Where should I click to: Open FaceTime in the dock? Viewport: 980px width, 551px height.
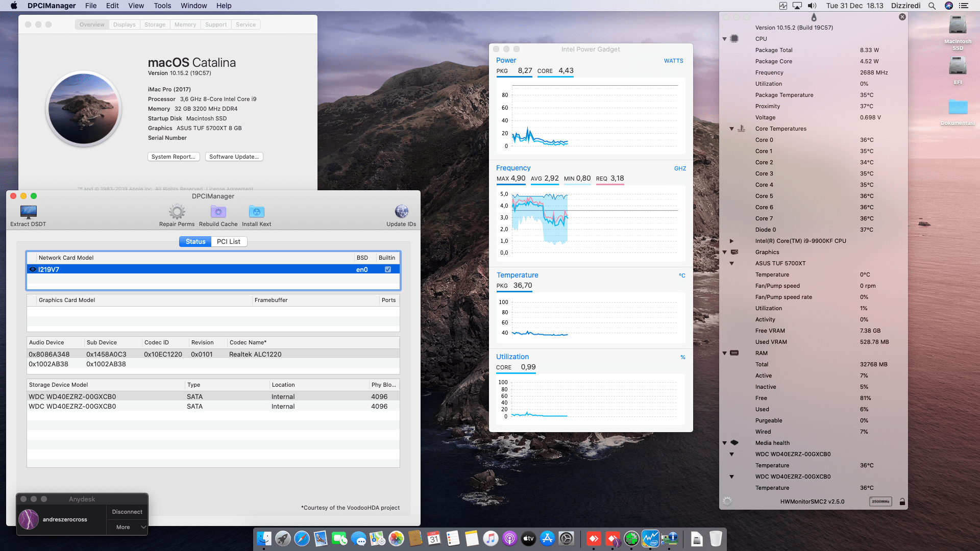coord(339,538)
